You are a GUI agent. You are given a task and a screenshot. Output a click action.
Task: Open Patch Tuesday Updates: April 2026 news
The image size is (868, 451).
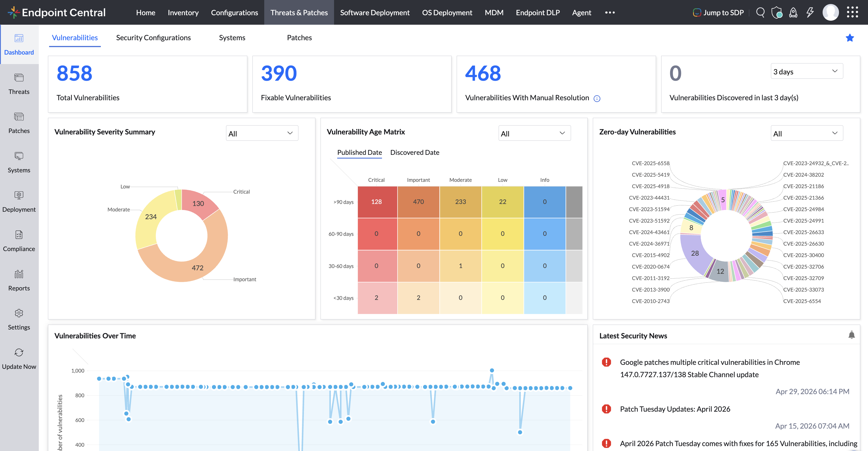point(675,409)
